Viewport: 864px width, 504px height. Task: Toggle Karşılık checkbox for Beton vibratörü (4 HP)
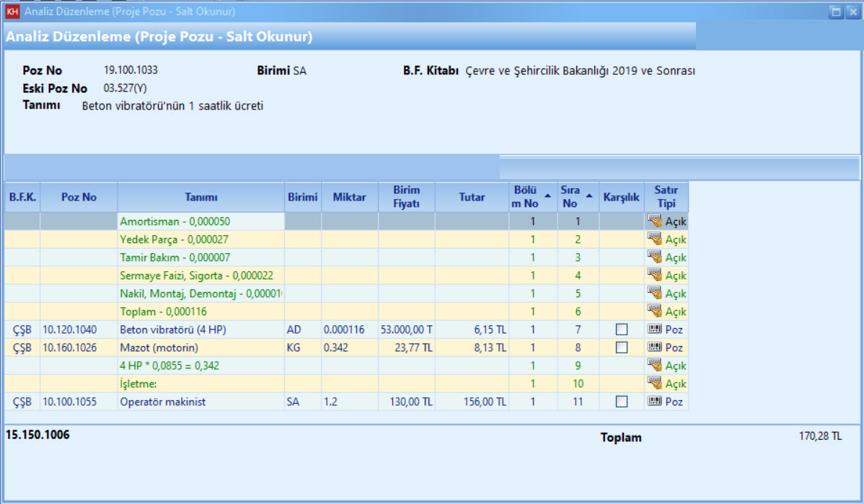(622, 330)
